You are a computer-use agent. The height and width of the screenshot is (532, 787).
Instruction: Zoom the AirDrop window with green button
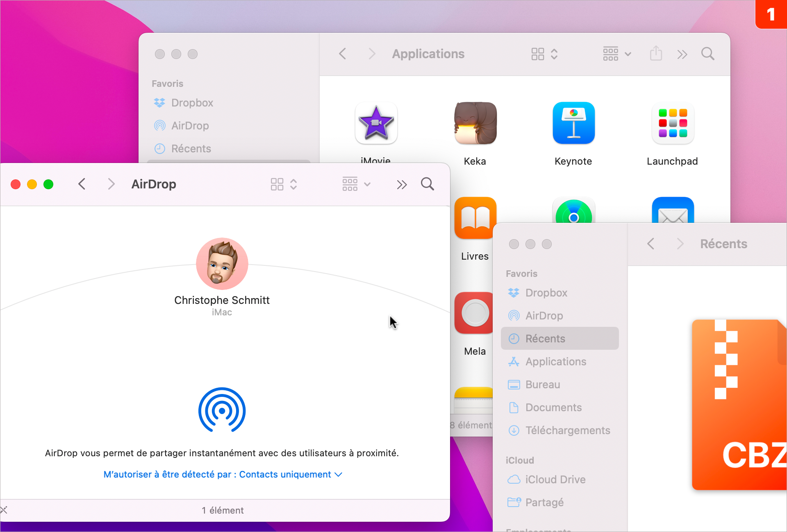click(x=48, y=184)
